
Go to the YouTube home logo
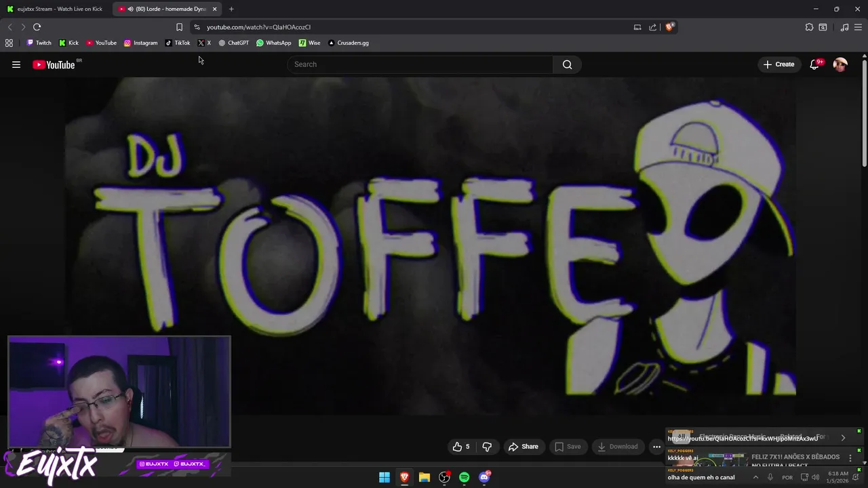(x=54, y=64)
